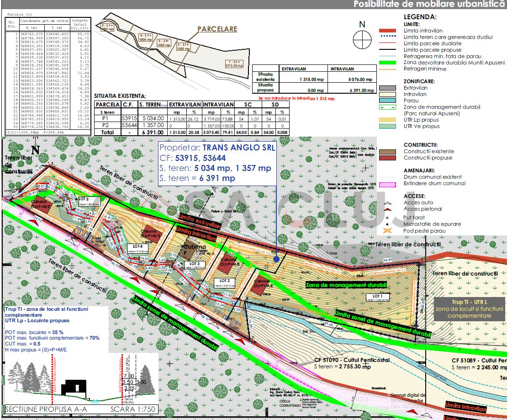The image size is (507, 420).
Task: Click the north compass circle beside the legend
Action: point(362,40)
